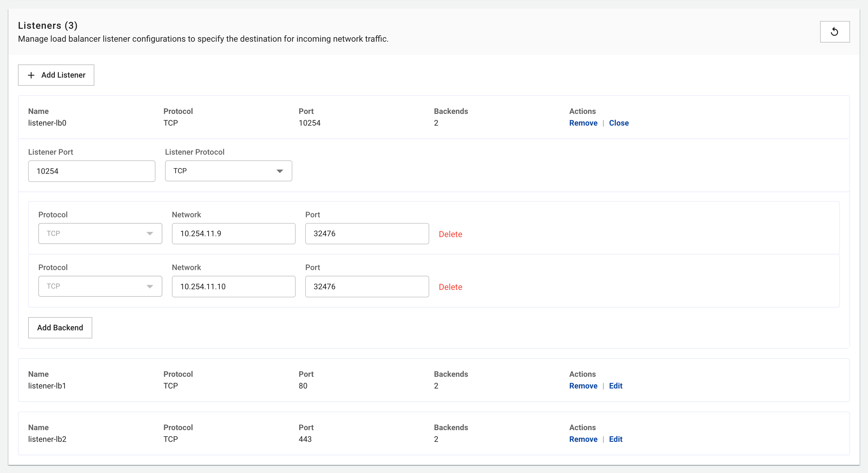
Task: Delete the backend 10.254.11.10
Action: tap(450, 287)
